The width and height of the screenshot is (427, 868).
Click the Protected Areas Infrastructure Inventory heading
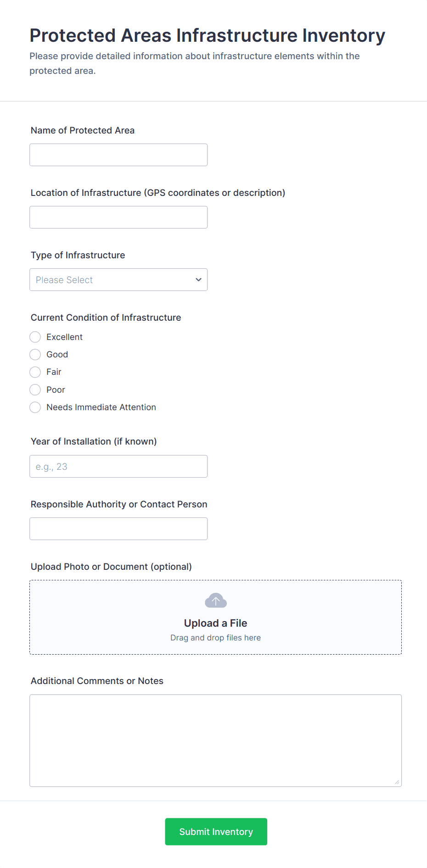click(x=207, y=36)
